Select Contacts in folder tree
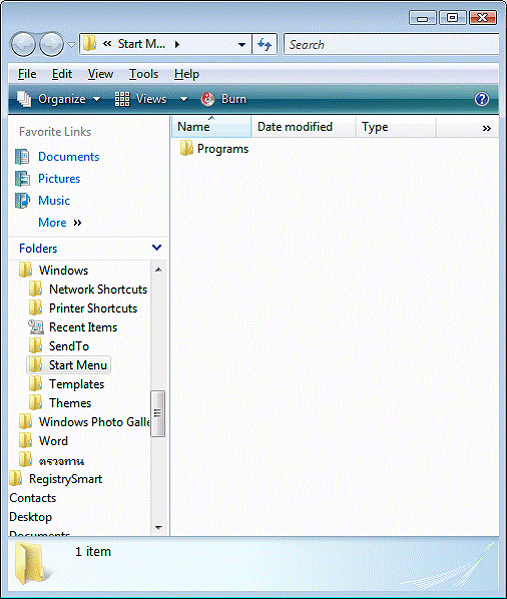The image size is (507, 599). point(33,498)
